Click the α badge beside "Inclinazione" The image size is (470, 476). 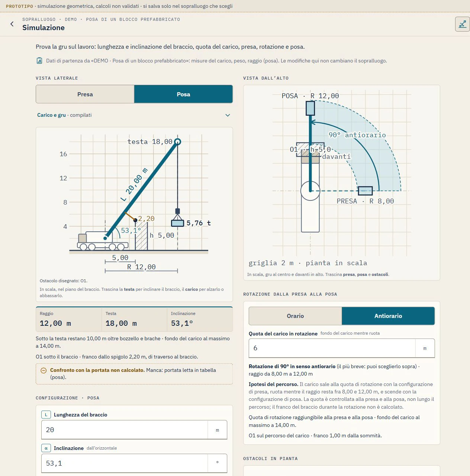click(46, 448)
